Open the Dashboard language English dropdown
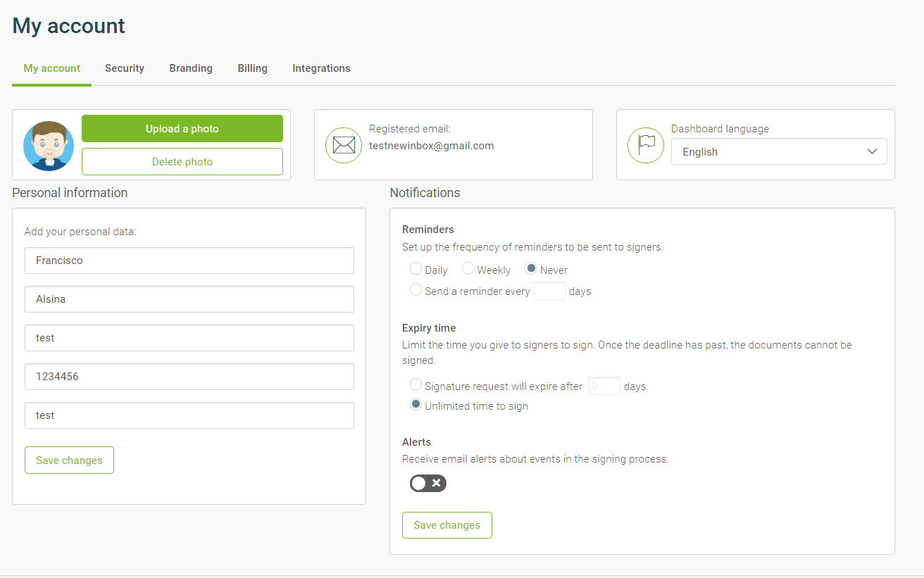924x578 pixels. tap(779, 151)
